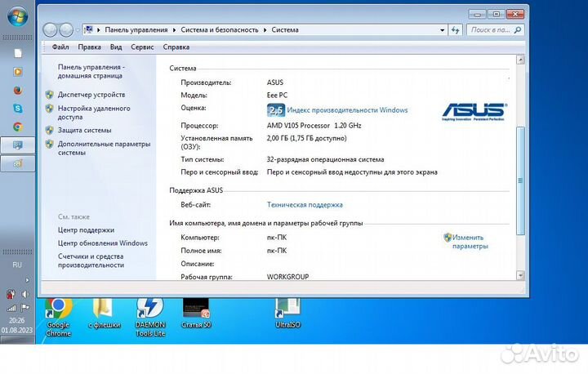Select the second running app taskbar button
This screenshot has width=588, height=374.
(x=18, y=163)
